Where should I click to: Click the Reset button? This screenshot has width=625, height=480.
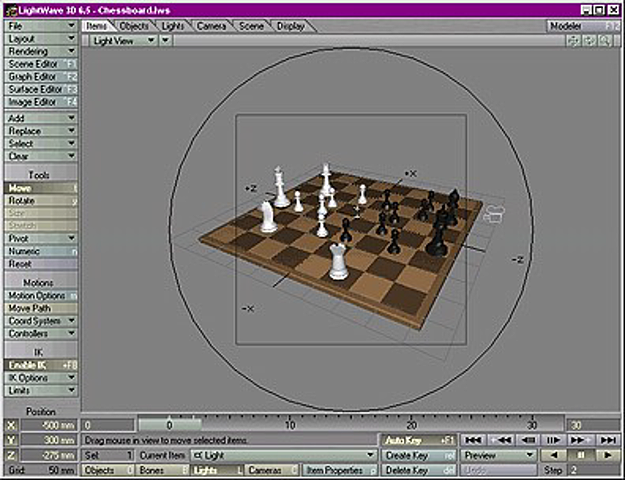tap(41, 264)
